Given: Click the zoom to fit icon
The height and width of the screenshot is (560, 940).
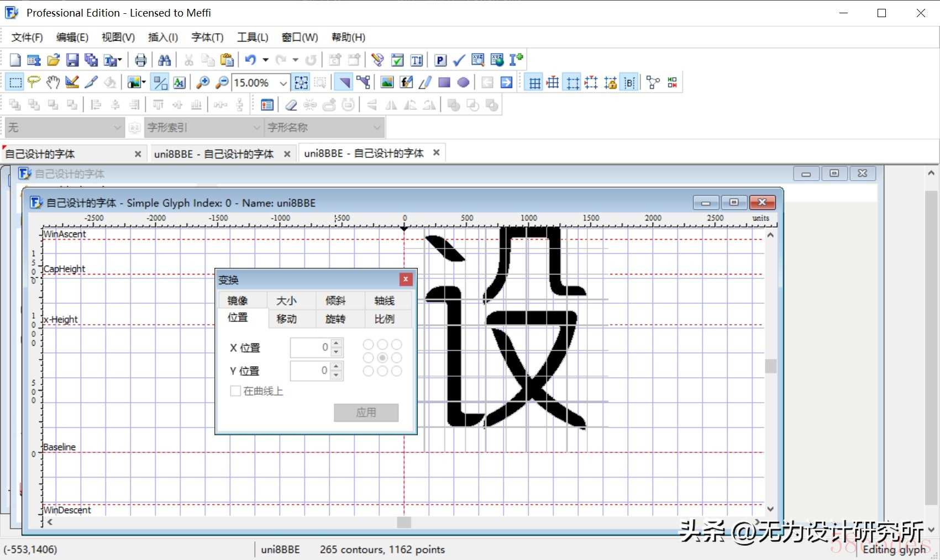Looking at the screenshot, I should click(x=301, y=82).
